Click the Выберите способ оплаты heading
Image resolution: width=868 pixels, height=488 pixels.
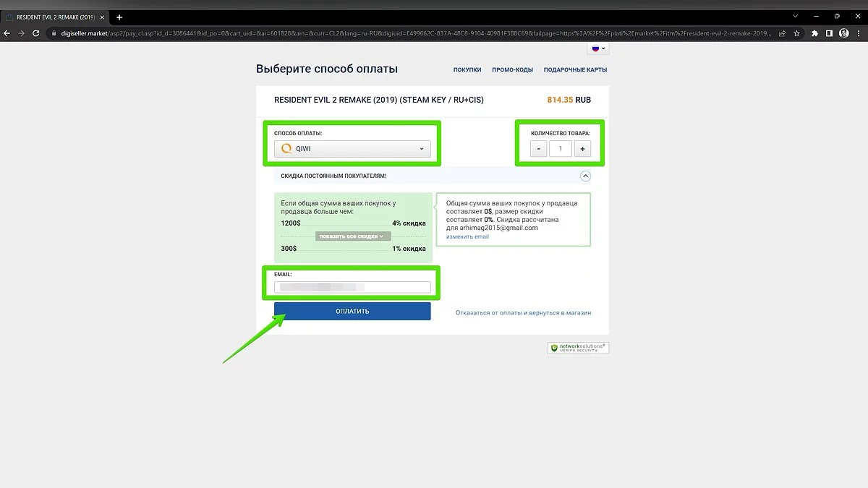pos(327,69)
